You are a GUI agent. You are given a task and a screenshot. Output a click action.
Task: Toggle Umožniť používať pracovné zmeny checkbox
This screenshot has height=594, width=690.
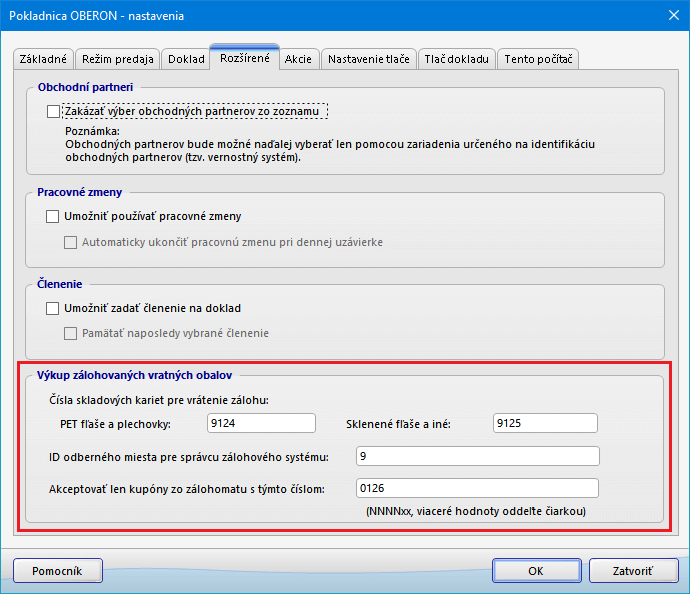pos(53,216)
